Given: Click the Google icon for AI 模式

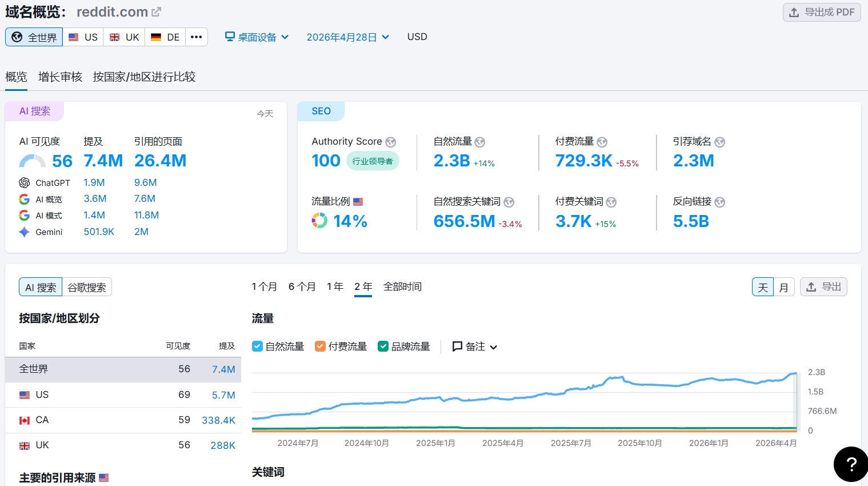Looking at the screenshot, I should 25,216.
